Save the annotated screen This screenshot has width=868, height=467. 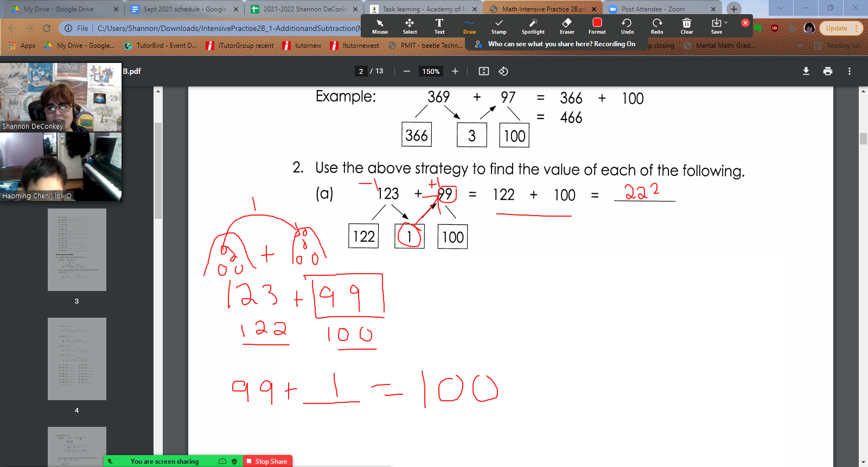(716, 26)
